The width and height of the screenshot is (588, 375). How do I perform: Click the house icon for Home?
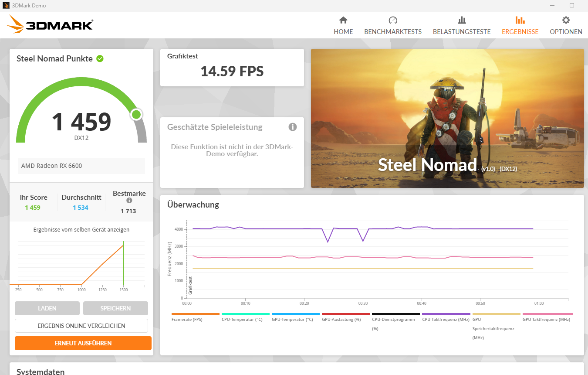(x=343, y=20)
